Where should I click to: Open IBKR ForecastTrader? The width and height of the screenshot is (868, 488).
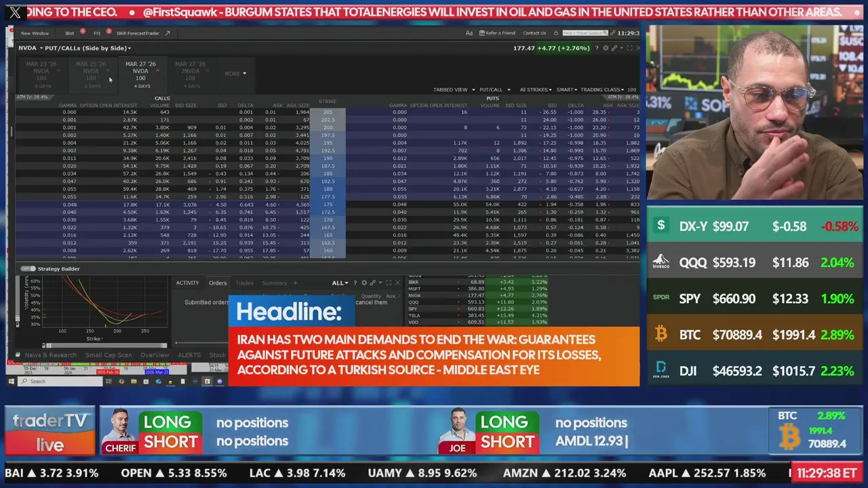pos(138,33)
